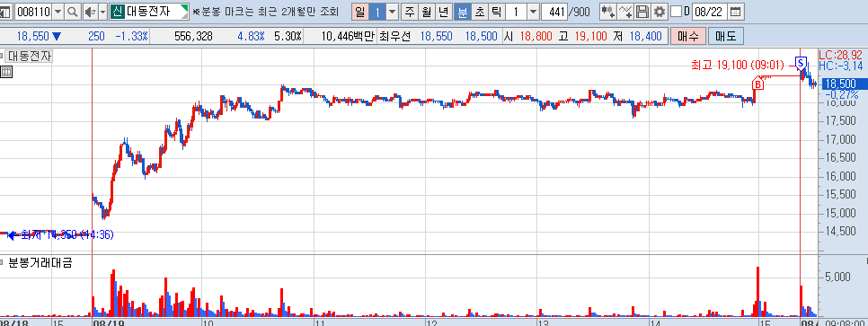
Task: Click the stock search magnifier icon
Action: 73,12
